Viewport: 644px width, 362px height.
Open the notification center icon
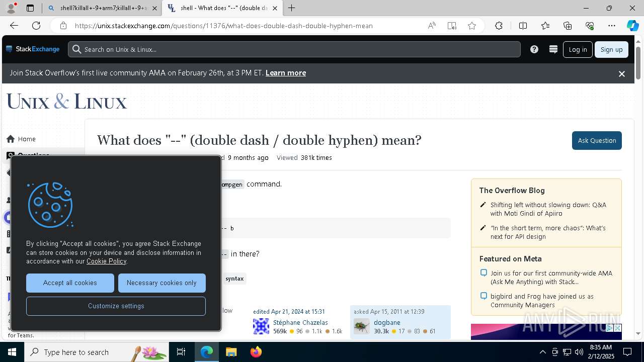coord(627,352)
